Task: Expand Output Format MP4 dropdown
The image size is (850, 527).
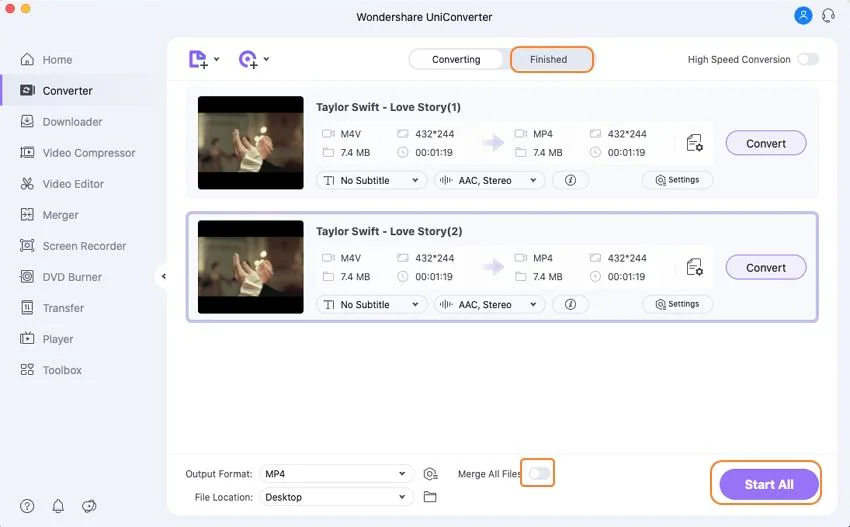Action: click(336, 474)
